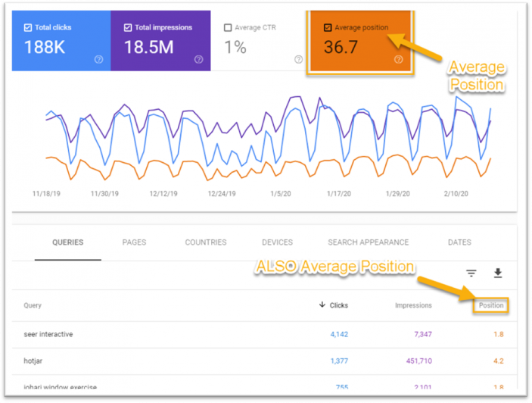Sort table by Position column header

[491, 305]
